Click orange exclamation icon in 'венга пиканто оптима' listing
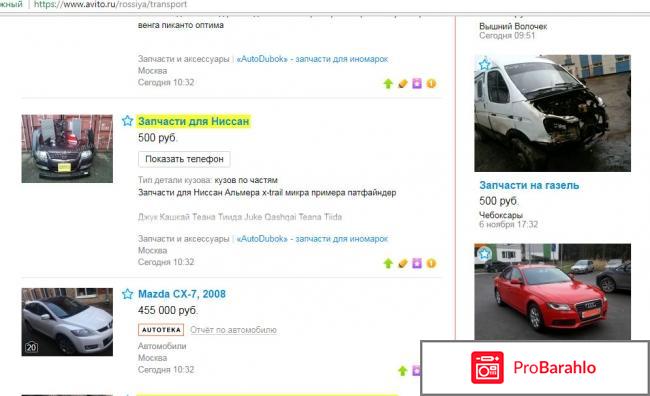Image resolution: width=650 pixels, height=396 pixels. (x=431, y=83)
